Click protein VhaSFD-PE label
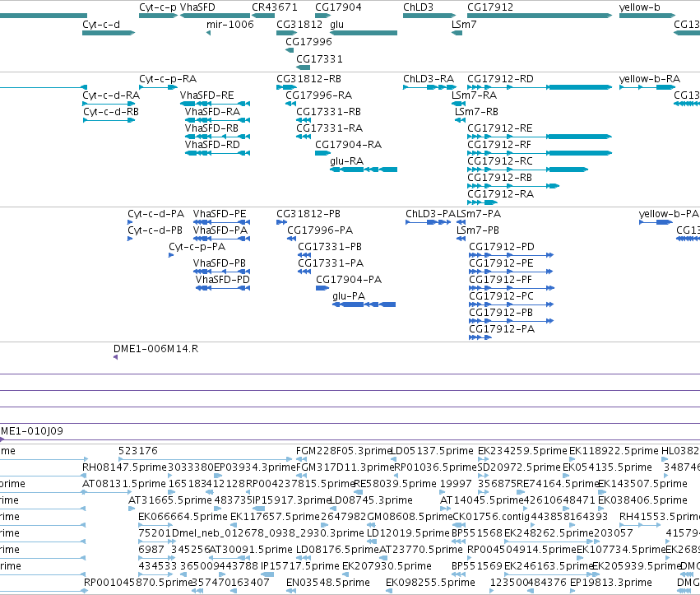 (220, 215)
